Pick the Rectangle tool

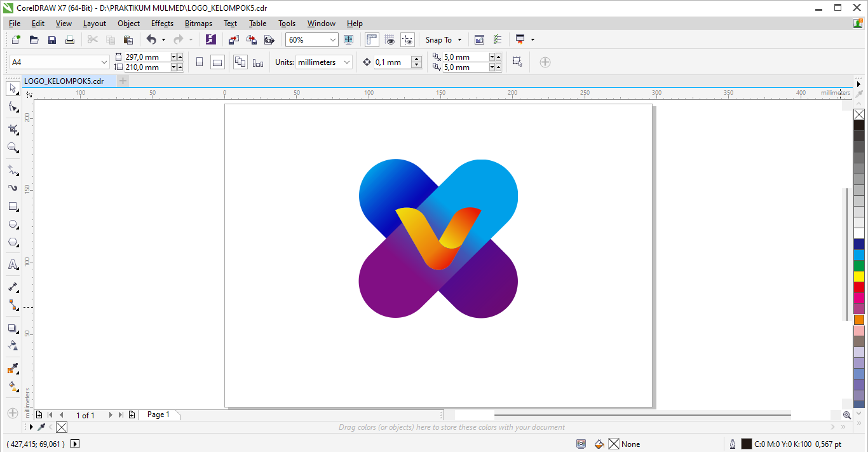pyautogui.click(x=13, y=207)
